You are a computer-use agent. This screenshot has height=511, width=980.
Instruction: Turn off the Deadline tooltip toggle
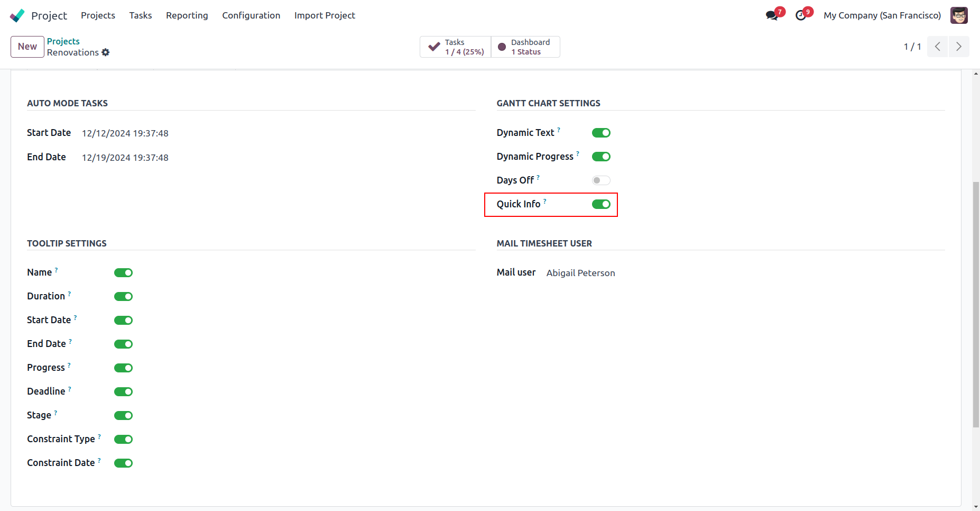(123, 392)
